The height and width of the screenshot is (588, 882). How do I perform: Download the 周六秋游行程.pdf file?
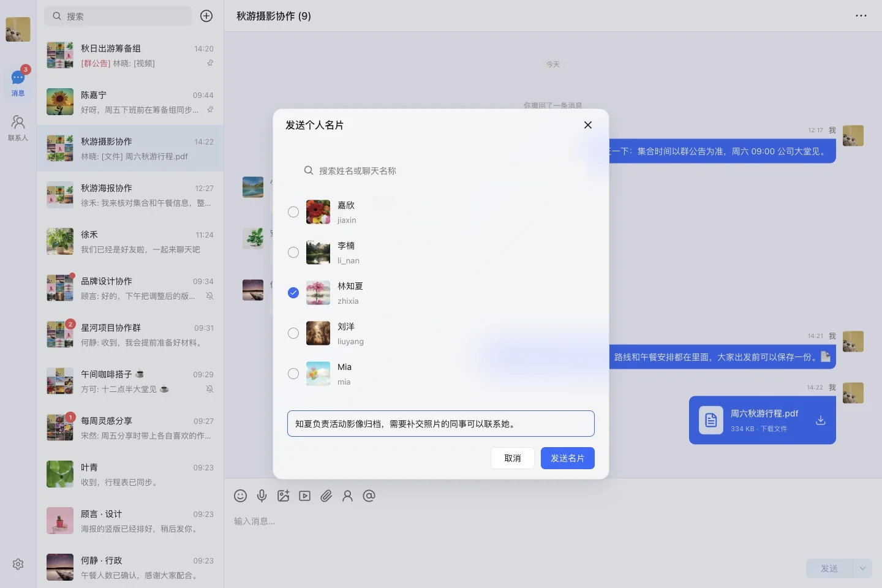821,420
